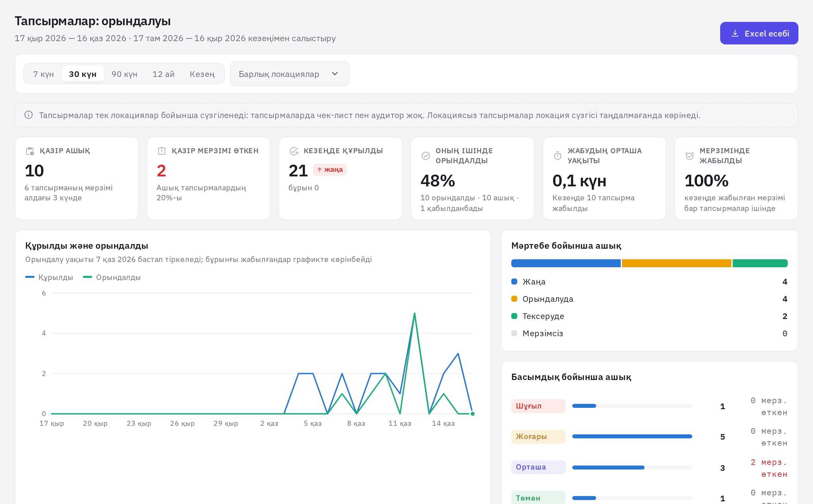Click the blue Жаңа segment of the status bar
Viewport: 813px width, 504px height.
coord(566,263)
